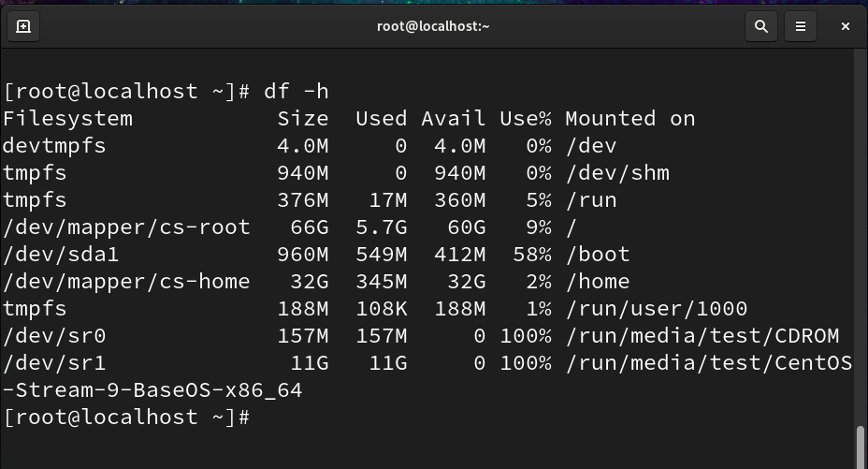Click the search magnifier icon
The height and width of the screenshot is (469, 868).
click(761, 26)
